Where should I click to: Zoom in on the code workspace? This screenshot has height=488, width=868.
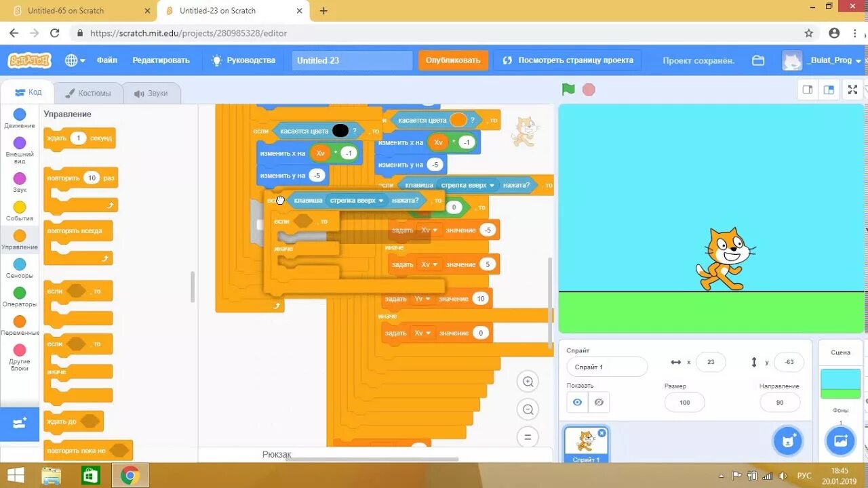[528, 381]
